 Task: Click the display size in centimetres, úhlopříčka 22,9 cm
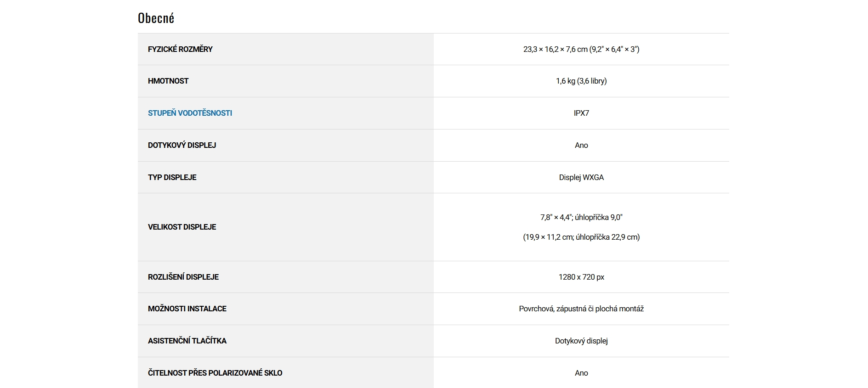[x=581, y=237]
